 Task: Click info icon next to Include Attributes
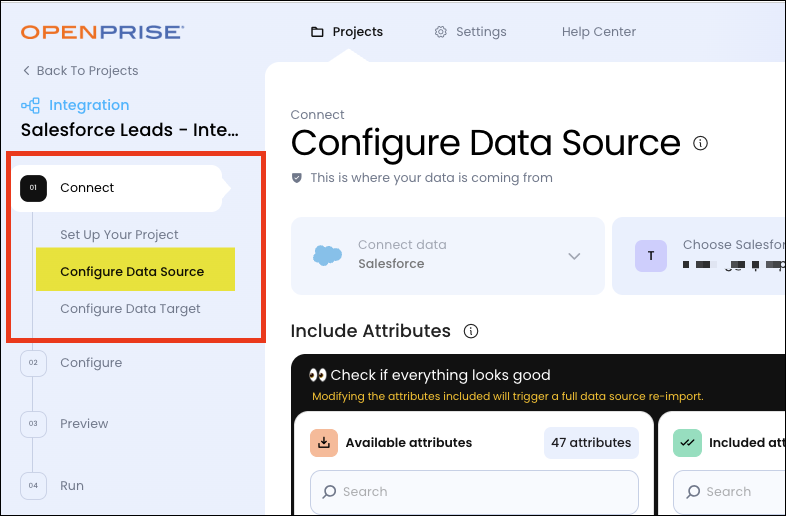tap(471, 331)
